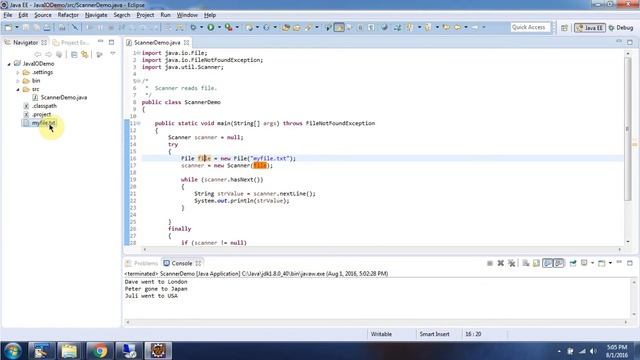Open the Window menu

[x=187, y=15]
